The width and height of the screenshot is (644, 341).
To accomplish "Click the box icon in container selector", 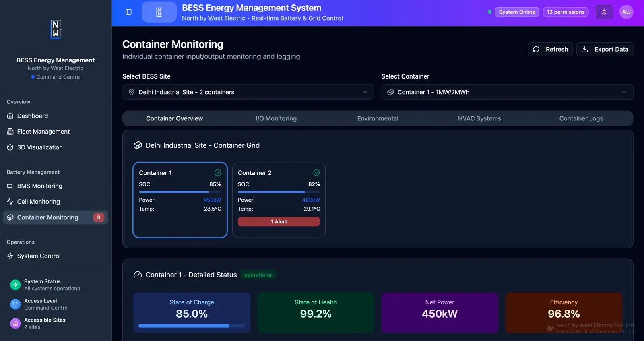I will [390, 92].
